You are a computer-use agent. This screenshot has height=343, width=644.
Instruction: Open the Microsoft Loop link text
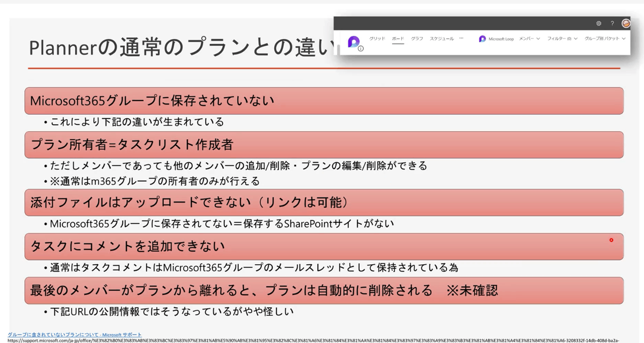pyautogui.click(x=501, y=39)
